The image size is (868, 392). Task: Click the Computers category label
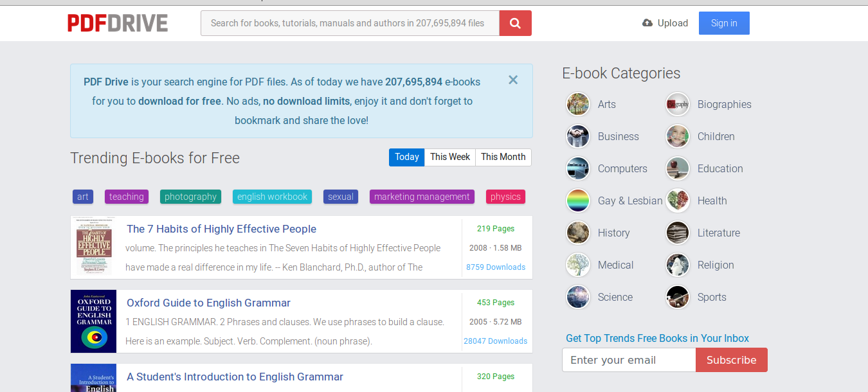point(622,168)
